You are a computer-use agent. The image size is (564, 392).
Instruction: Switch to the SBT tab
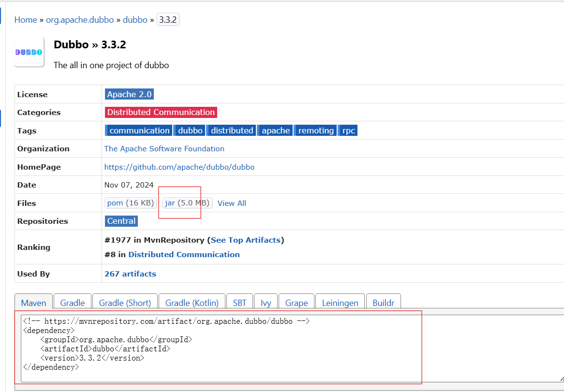[239, 303]
